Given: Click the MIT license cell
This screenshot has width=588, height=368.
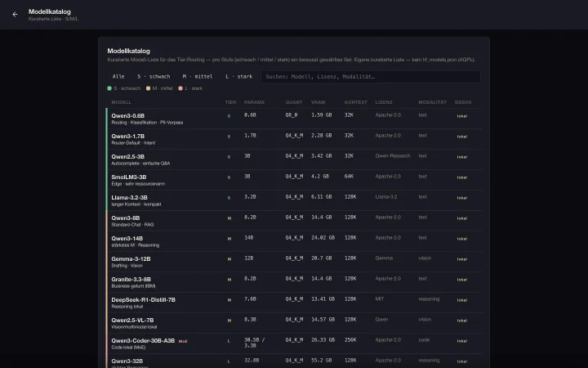Looking at the screenshot, I should click(x=380, y=299).
